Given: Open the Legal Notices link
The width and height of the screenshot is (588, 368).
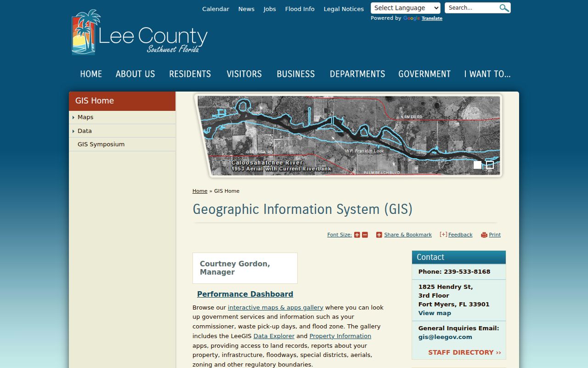Looking at the screenshot, I should coord(344,9).
